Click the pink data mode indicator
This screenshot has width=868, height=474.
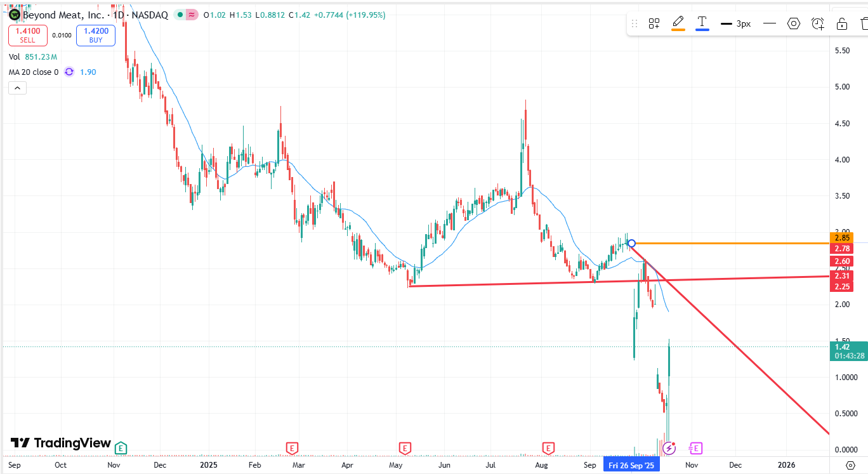coord(192,15)
